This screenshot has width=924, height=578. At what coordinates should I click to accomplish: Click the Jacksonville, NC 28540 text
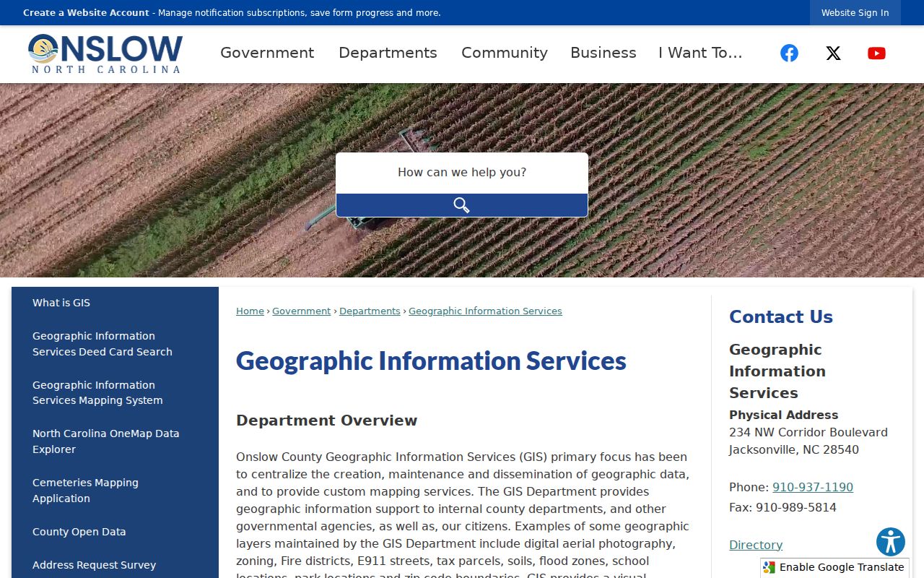click(794, 449)
